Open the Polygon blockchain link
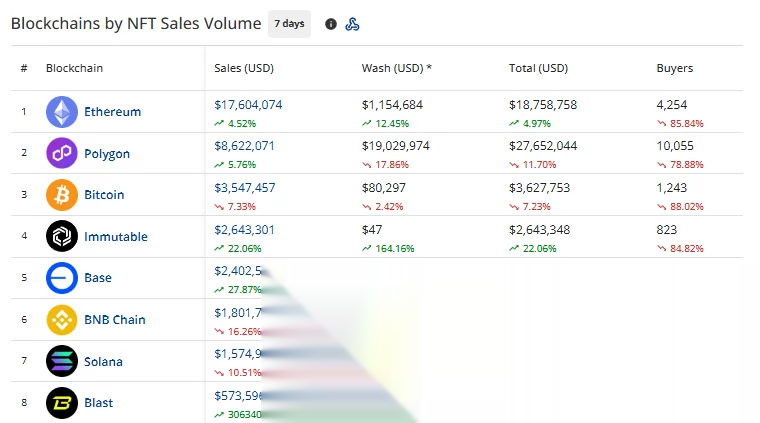The height and width of the screenshot is (423, 760). (107, 154)
